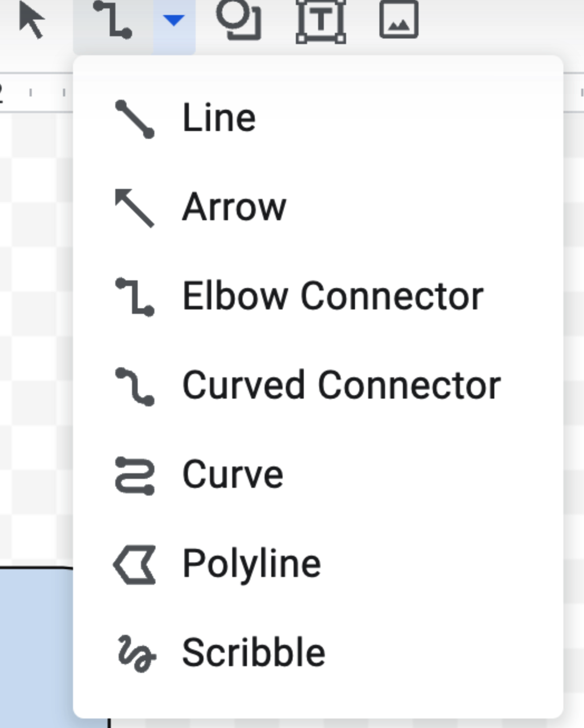Viewport: 584px width, 728px height.
Task: Click the scribble squiggle icon
Action: click(136, 653)
